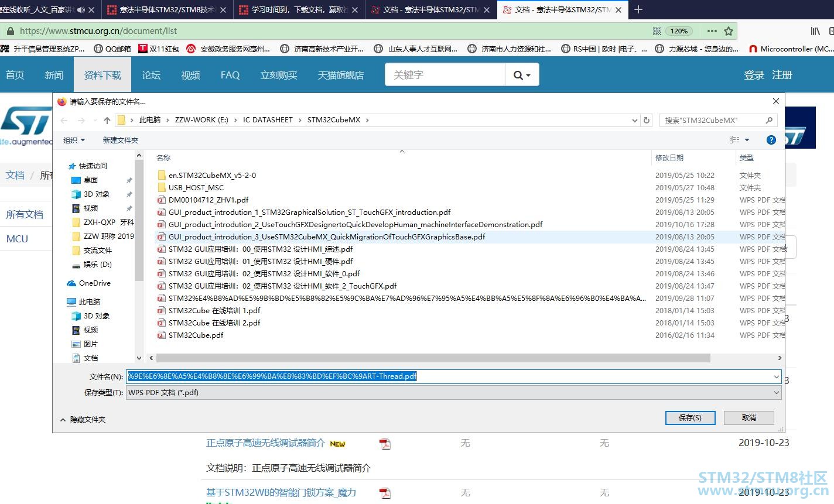Mute the audio-playing first tab
This screenshot has width=834, height=504.
[x=81, y=9]
